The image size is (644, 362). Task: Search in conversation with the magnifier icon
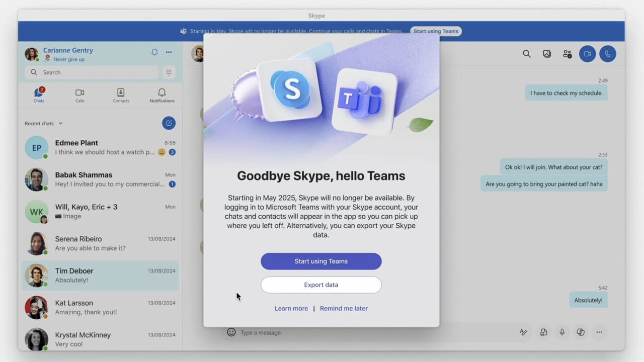click(x=527, y=54)
